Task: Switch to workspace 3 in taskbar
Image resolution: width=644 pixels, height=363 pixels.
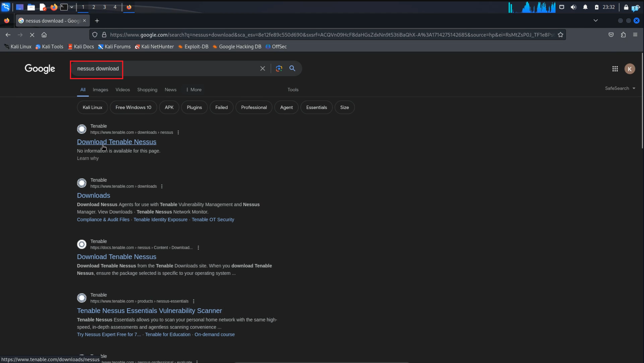Action: pos(105,7)
